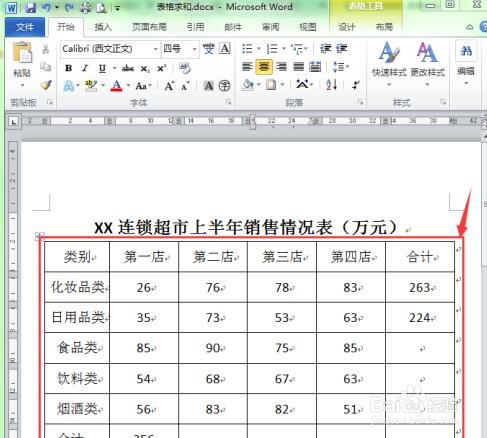487x438 pixels.
Task: Expand shading dropdown arrow
Action: [x=259, y=85]
